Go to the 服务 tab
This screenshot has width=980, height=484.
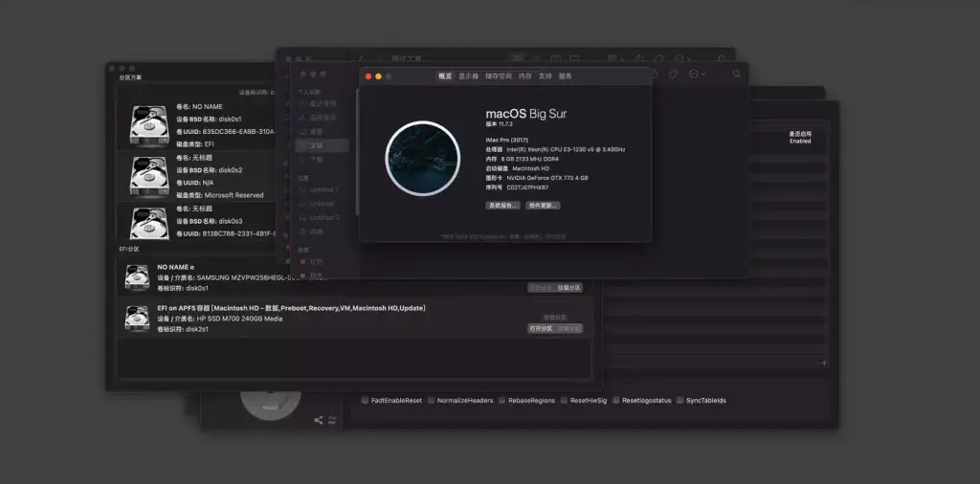coord(565,77)
